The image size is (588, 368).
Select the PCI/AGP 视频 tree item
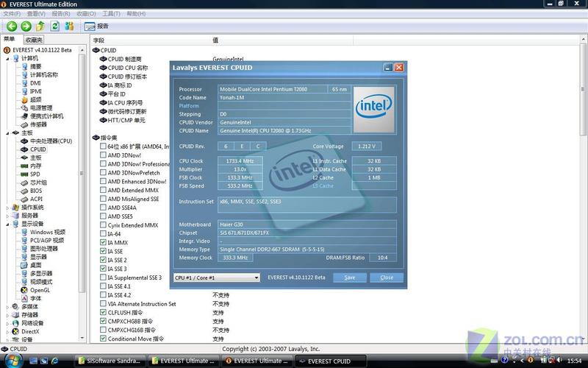47,241
